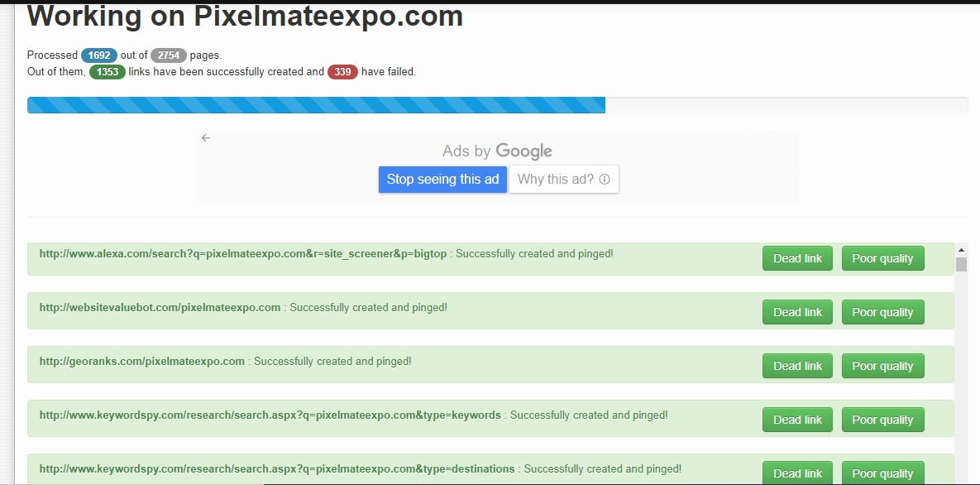Open the keywordspy type=keywords URL
The height and width of the screenshot is (485, 980).
(270, 415)
